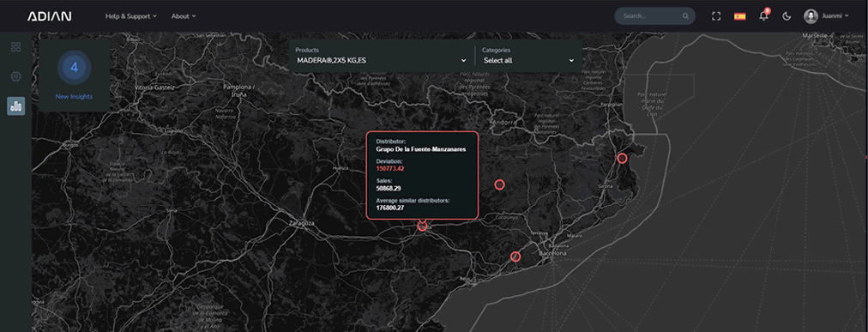
Task: Select the chart analytics sidebar icon
Action: tap(16, 106)
